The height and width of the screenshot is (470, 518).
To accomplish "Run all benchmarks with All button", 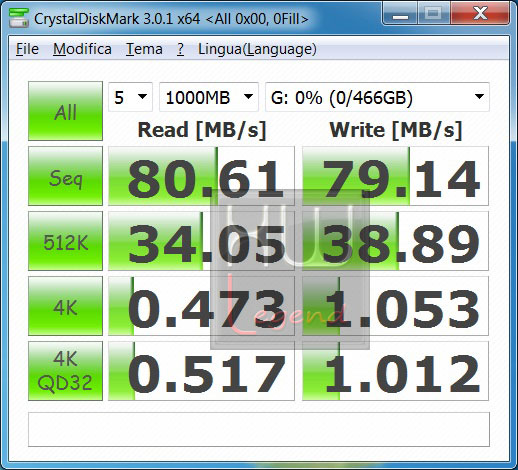I will (x=65, y=111).
